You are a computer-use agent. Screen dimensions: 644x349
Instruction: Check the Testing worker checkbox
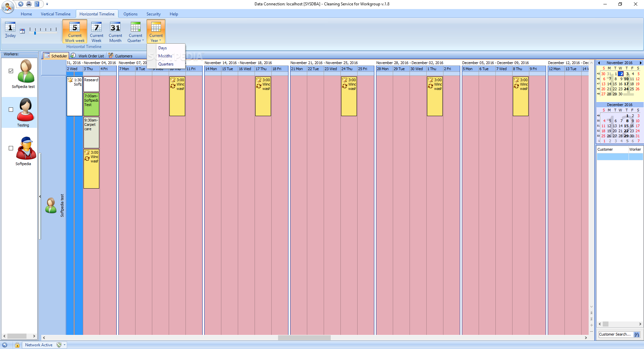(x=11, y=109)
